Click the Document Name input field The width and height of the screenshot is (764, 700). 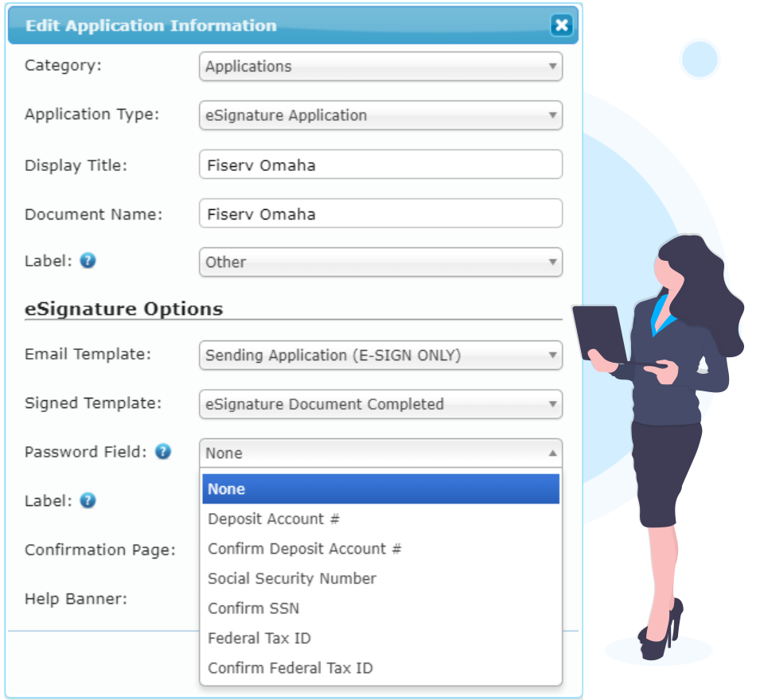coord(380,213)
